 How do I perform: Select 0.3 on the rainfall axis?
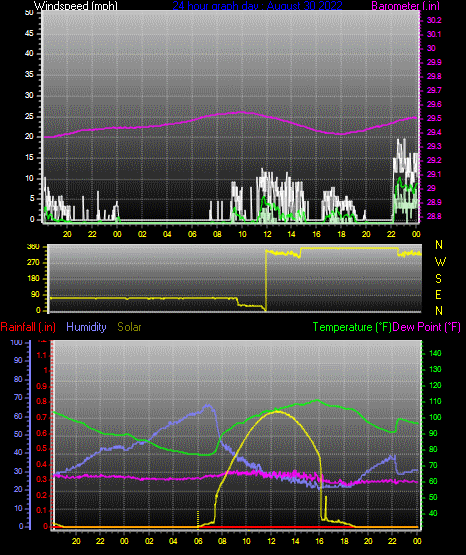point(42,480)
